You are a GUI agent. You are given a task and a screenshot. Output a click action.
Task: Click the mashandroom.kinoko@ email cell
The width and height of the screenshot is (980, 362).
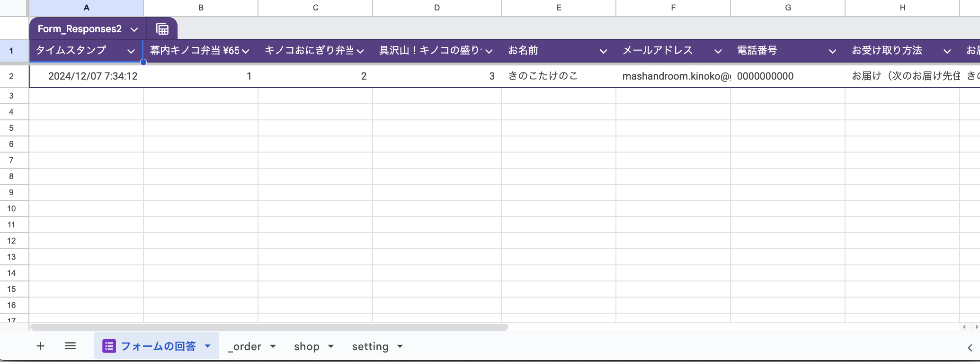(x=673, y=76)
